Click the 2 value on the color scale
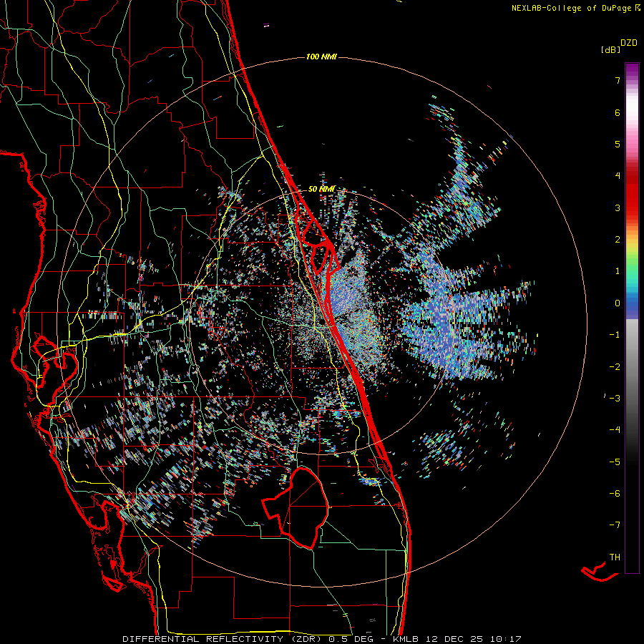644x644 pixels. 618,240
